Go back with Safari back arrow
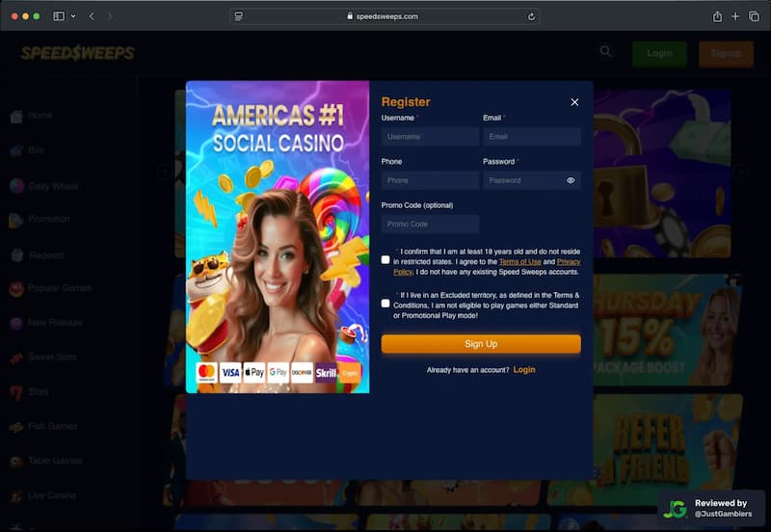771x532 pixels. (x=92, y=16)
